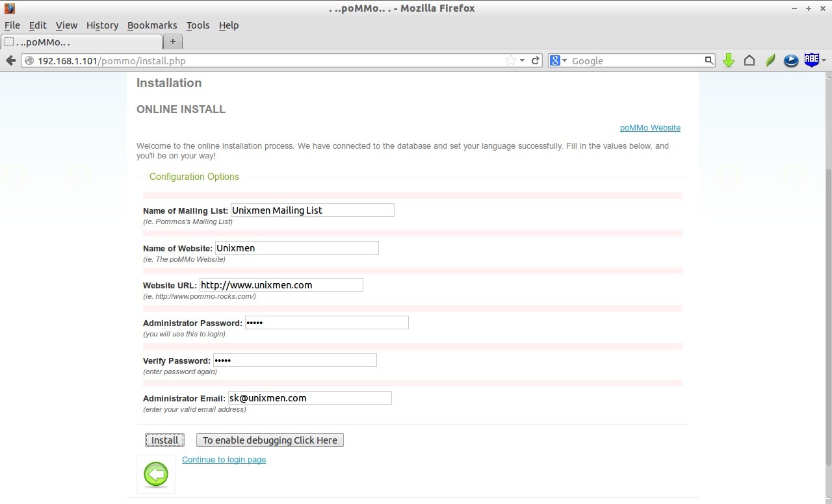Screen dimensions: 832x504
Task: Focus the Name of Website field
Action: click(296, 247)
